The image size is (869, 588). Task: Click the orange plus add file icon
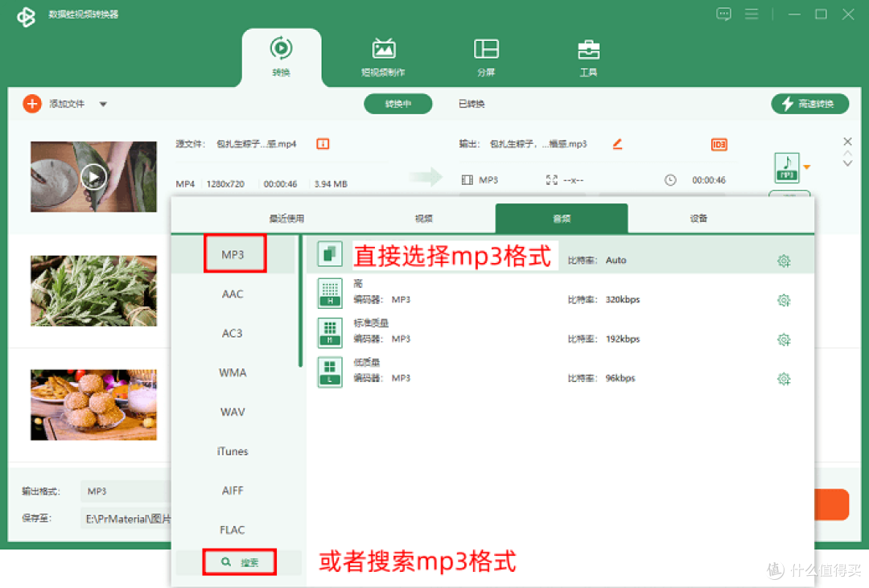(32, 104)
